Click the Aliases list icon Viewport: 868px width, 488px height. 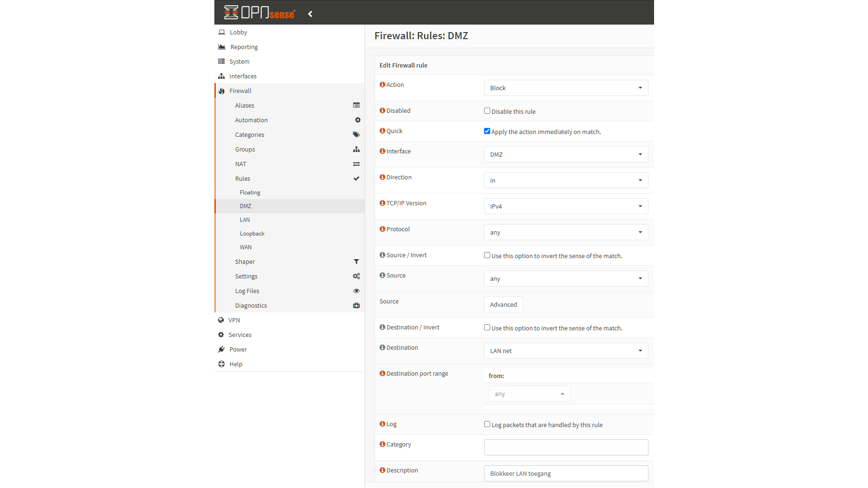[356, 105]
